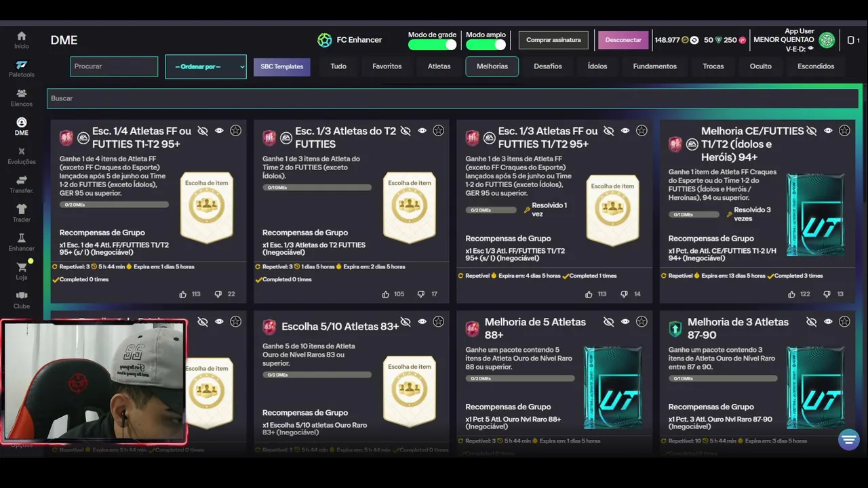The image size is (868, 488).
Task: Star the Melhoria de 5 Atletas 88+ card
Action: click(642, 322)
